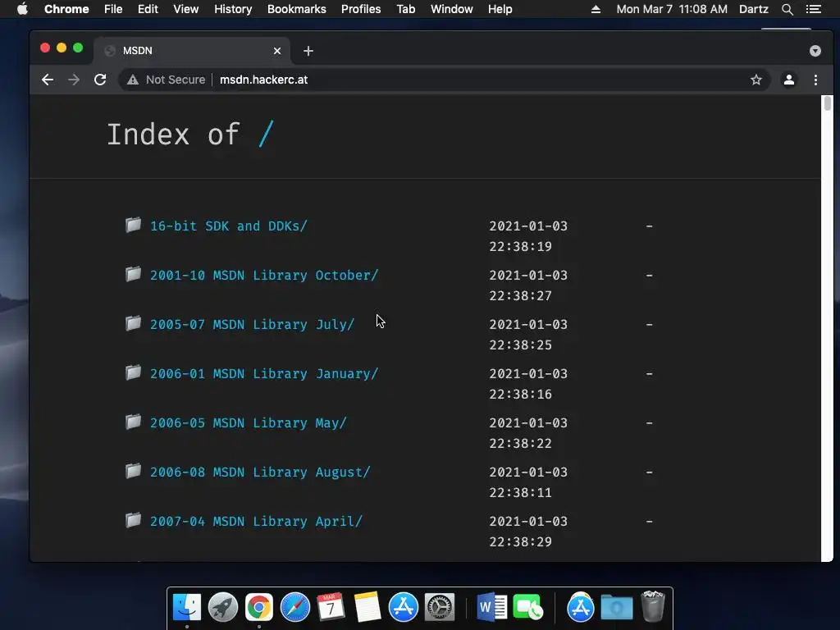Click the 2021-01-03 22:38:27 timestamp
Viewport: 840px width, 630px height.
528,285
